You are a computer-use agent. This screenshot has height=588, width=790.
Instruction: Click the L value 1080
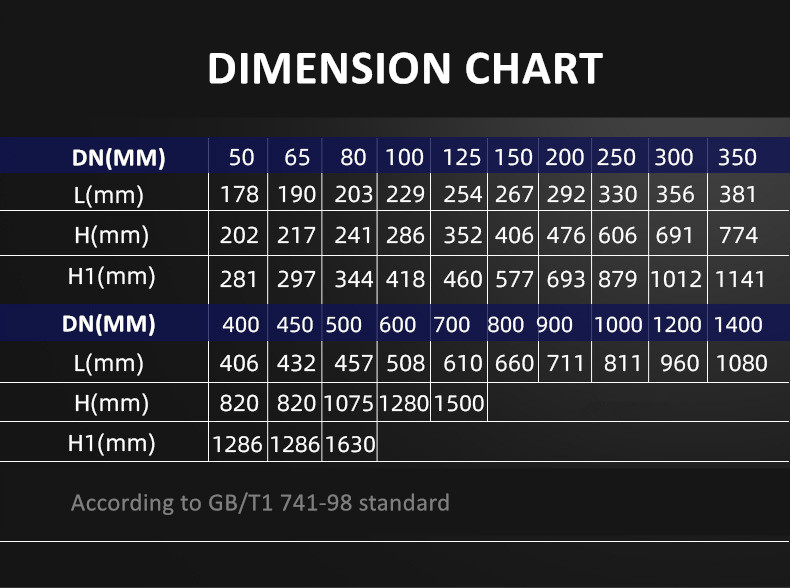point(741,363)
